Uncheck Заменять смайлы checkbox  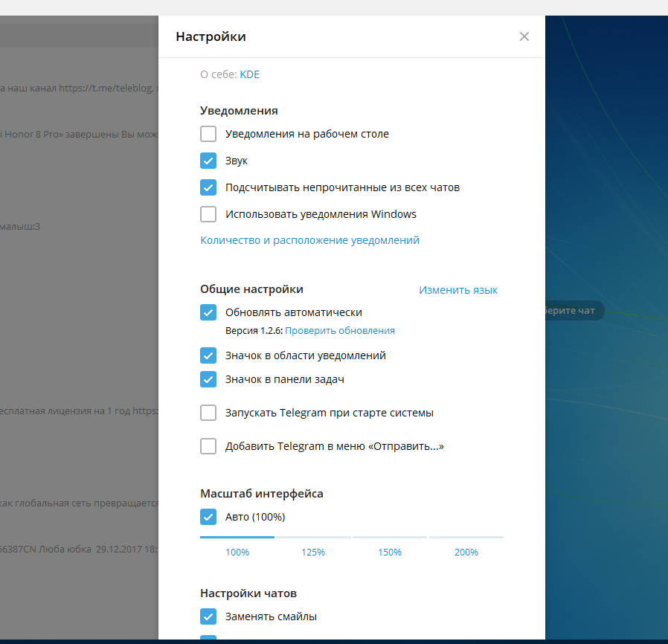(208, 616)
